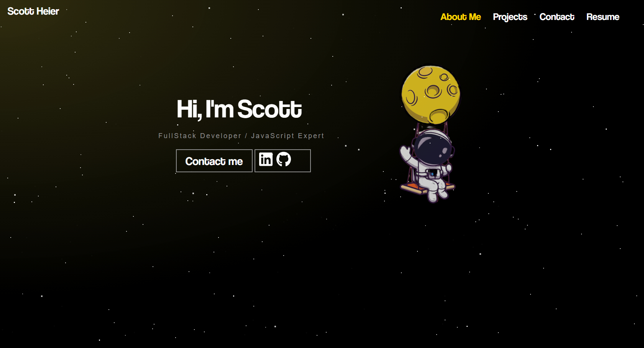Navigate to the Projects section
Screen dimensions: 644x348
click(510, 17)
